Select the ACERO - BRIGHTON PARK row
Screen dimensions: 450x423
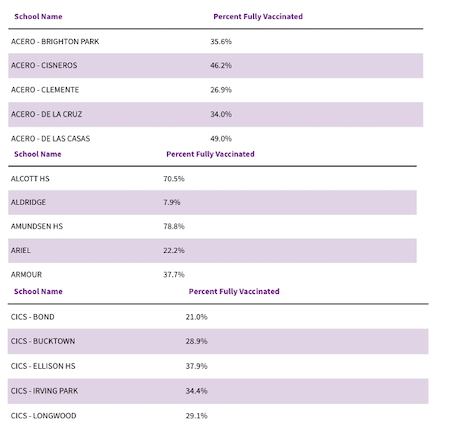216,41
